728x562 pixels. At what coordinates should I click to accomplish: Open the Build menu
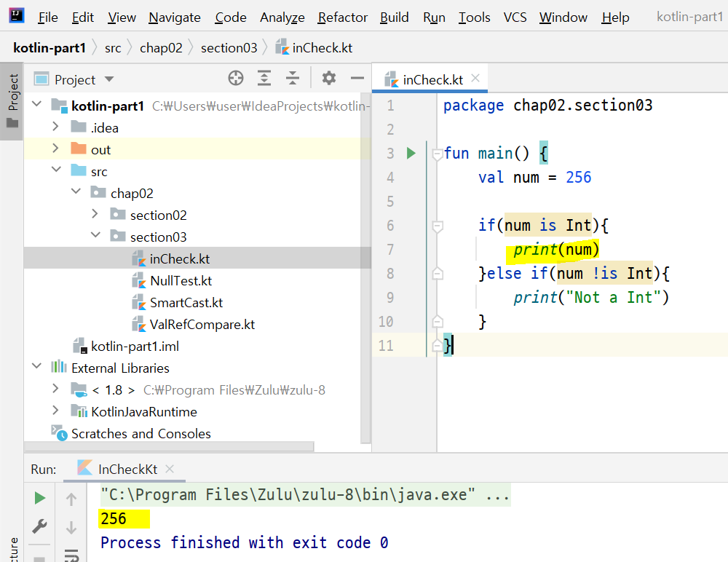pyautogui.click(x=394, y=17)
